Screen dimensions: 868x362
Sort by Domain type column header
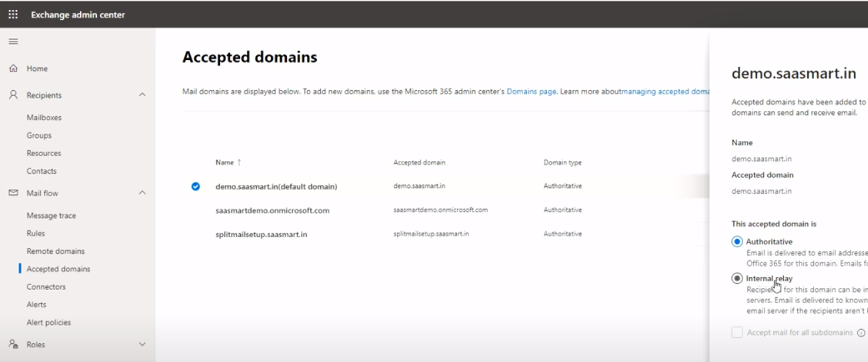pos(562,162)
